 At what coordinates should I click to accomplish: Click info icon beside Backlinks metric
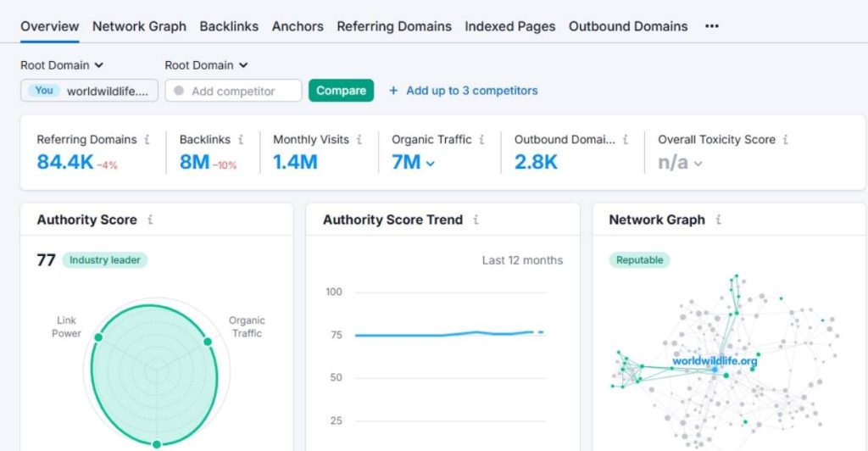[241, 140]
